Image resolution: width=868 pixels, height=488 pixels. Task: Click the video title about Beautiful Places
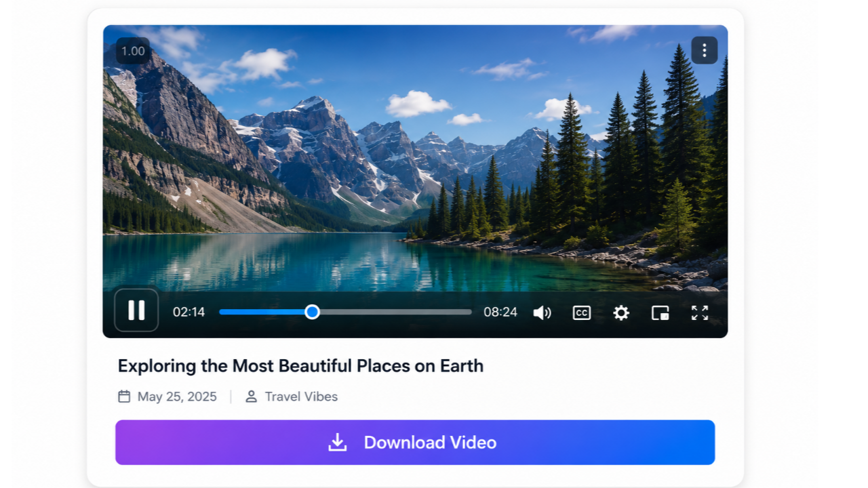tap(300, 366)
